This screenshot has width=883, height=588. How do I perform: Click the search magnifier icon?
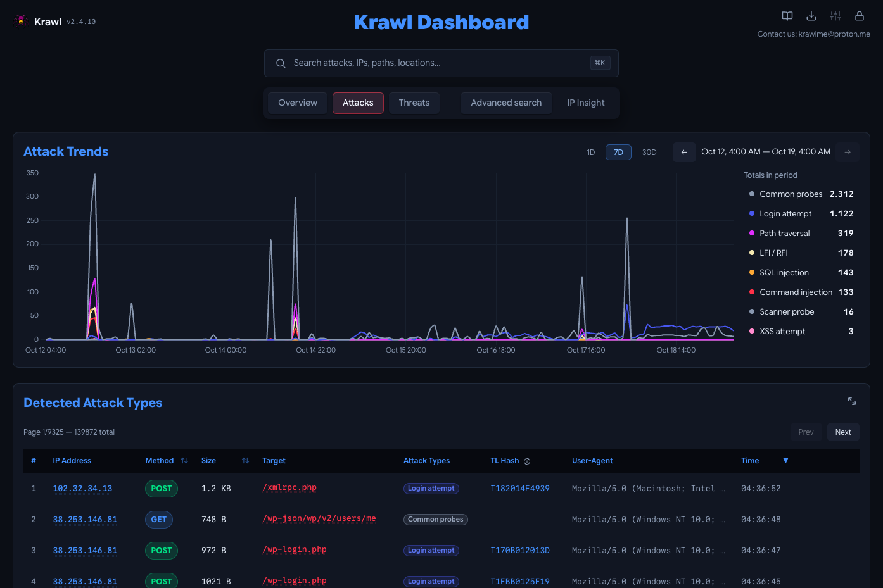(x=281, y=63)
